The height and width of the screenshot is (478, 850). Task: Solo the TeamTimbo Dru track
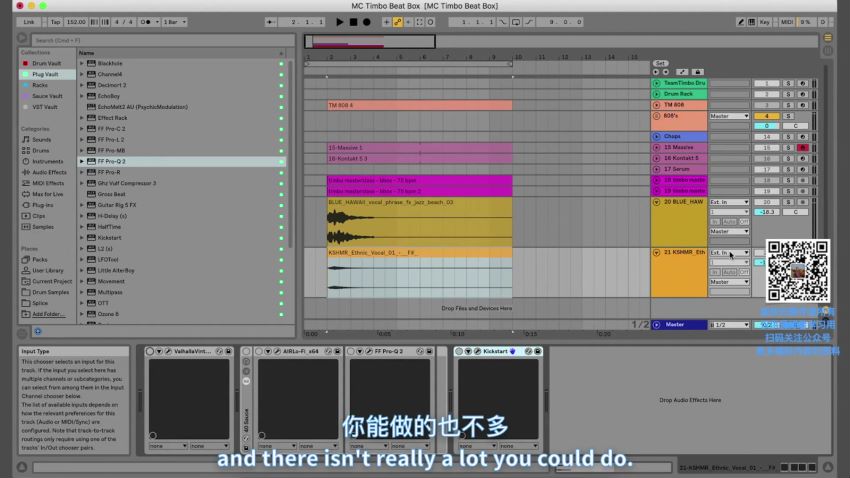point(788,83)
